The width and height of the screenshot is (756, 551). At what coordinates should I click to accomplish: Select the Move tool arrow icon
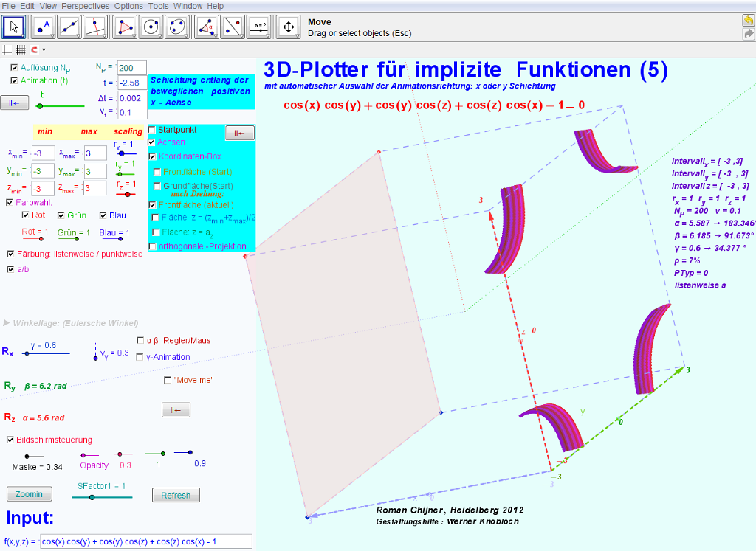point(15,27)
